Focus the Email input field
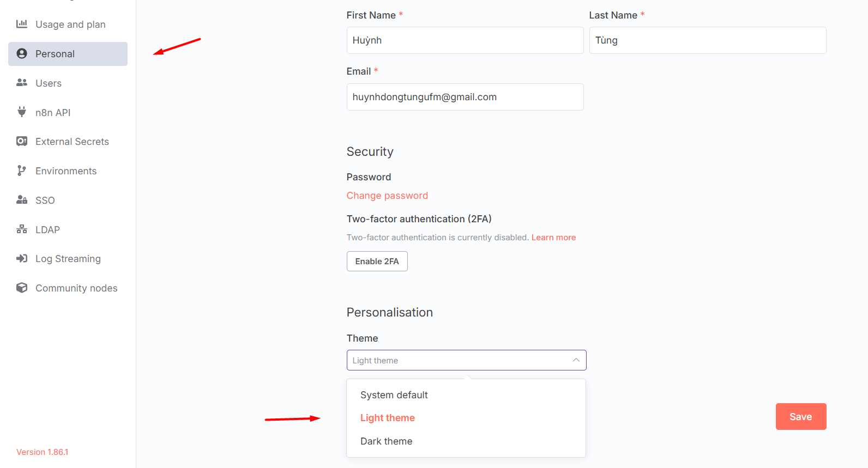The image size is (868, 468). pyautogui.click(x=465, y=97)
